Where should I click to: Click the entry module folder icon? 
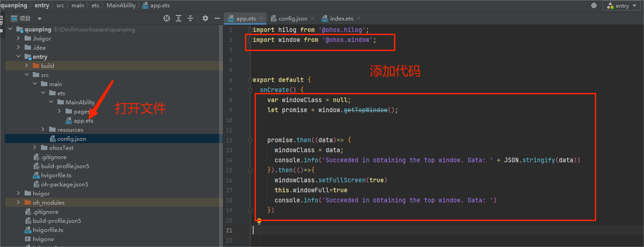[28, 57]
